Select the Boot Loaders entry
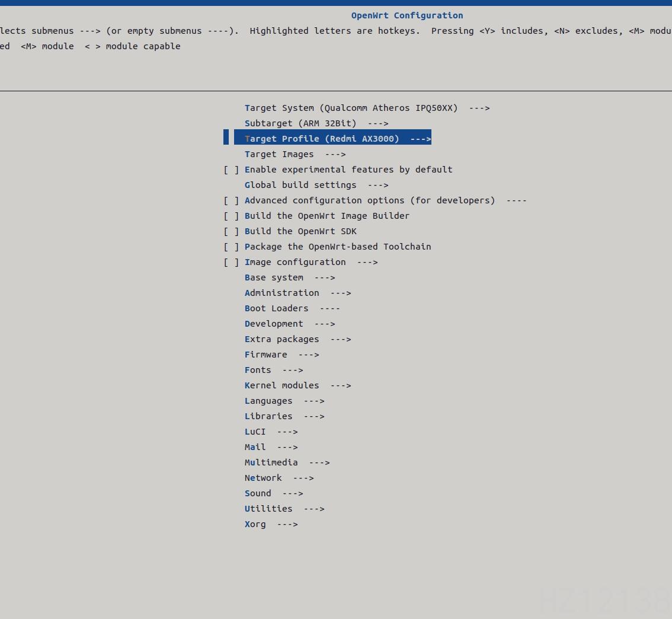 292,309
